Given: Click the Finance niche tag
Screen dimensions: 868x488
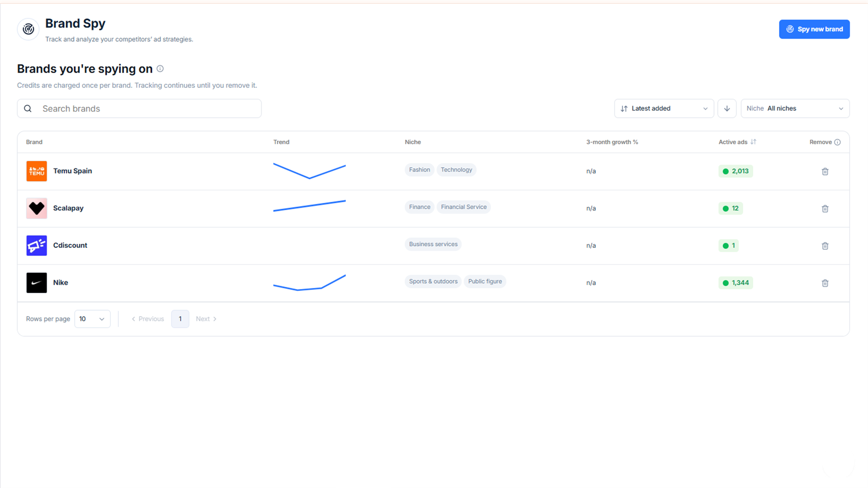Looking at the screenshot, I should tap(419, 207).
